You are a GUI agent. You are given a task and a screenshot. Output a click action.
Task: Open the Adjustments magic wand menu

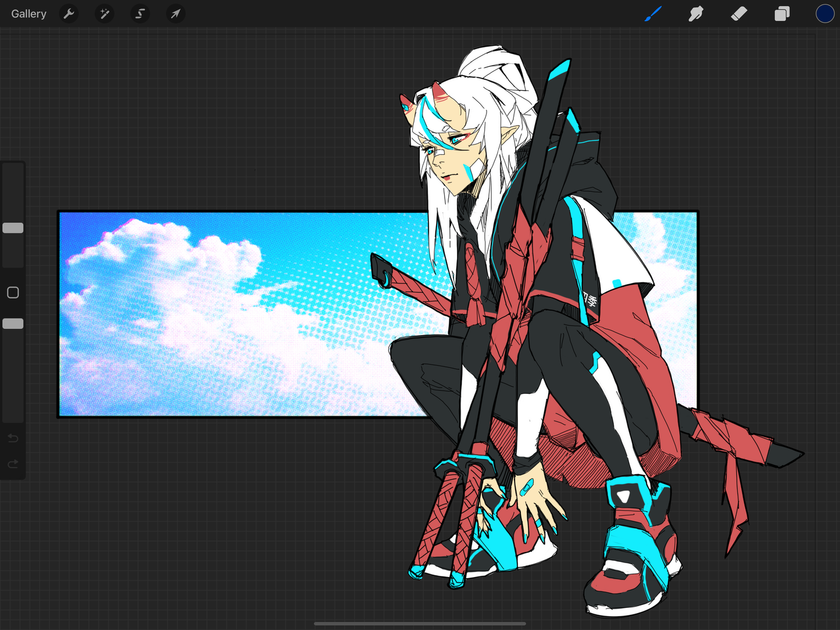click(105, 14)
